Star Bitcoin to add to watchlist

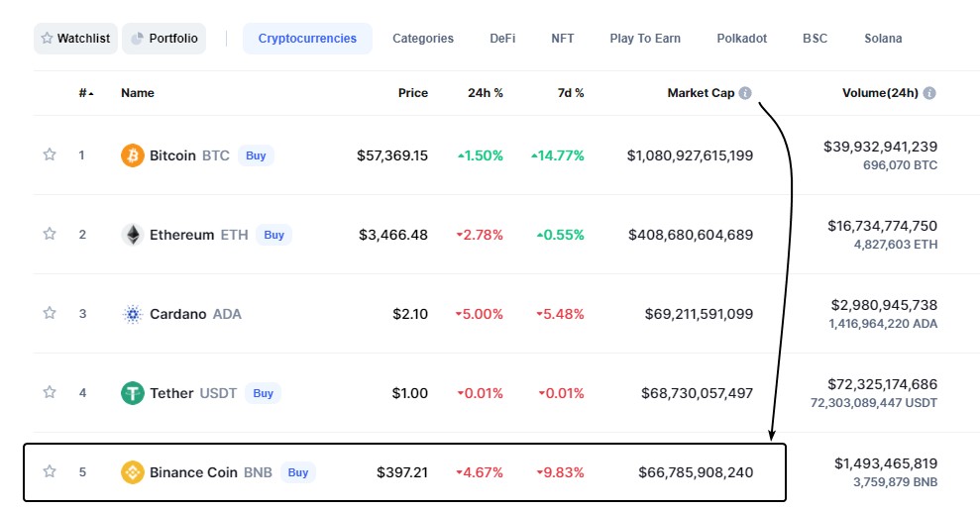(49, 155)
